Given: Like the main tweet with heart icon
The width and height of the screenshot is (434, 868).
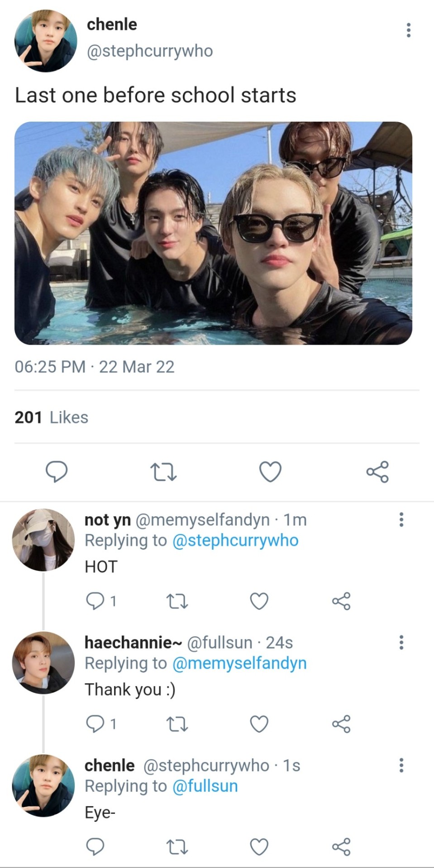Looking at the screenshot, I should click(270, 472).
